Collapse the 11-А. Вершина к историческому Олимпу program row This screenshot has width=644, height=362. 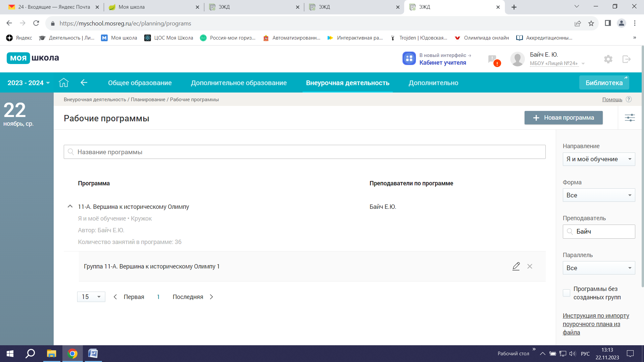coord(70,206)
